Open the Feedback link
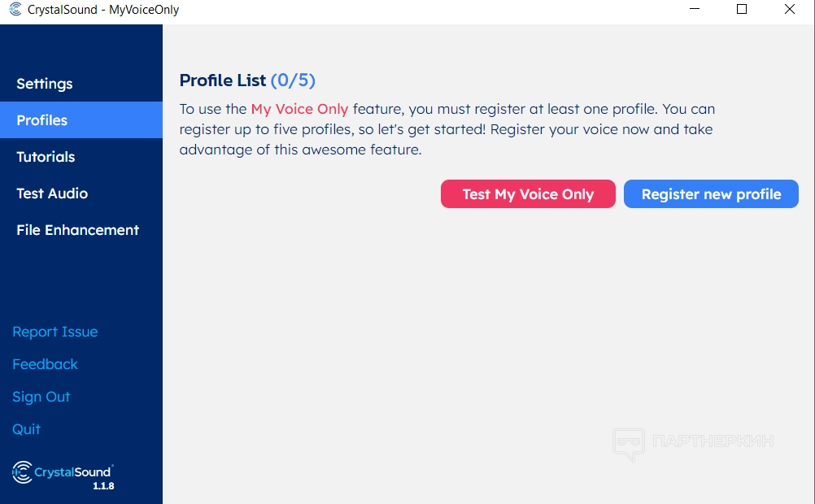This screenshot has height=504, width=815. 46,364
